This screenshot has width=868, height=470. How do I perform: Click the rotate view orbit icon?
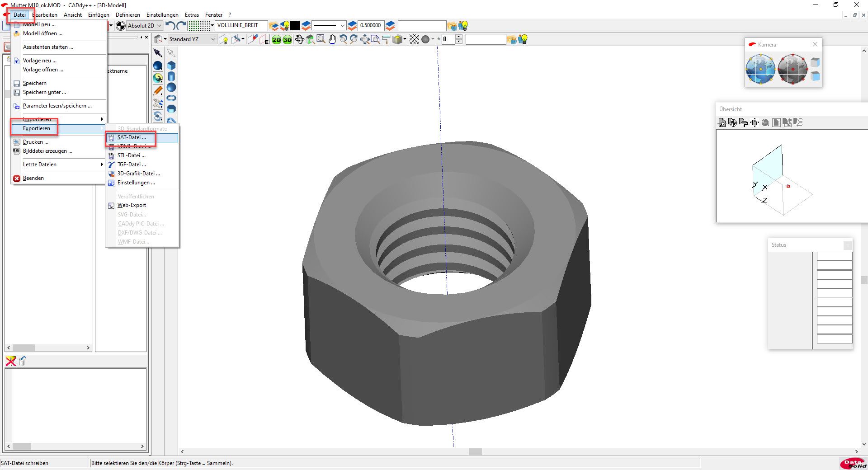[299, 40]
